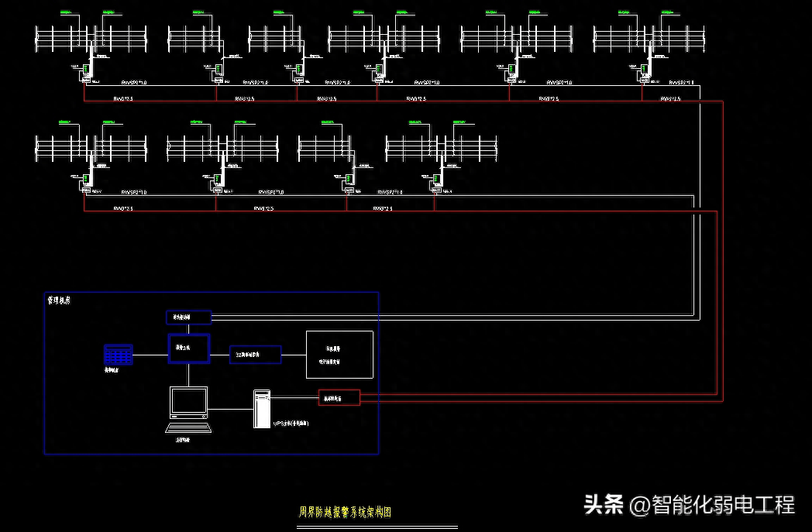Click the blue box labeled with 32
Image resolution: width=812 pixels, height=532 pixels.
coord(256,355)
